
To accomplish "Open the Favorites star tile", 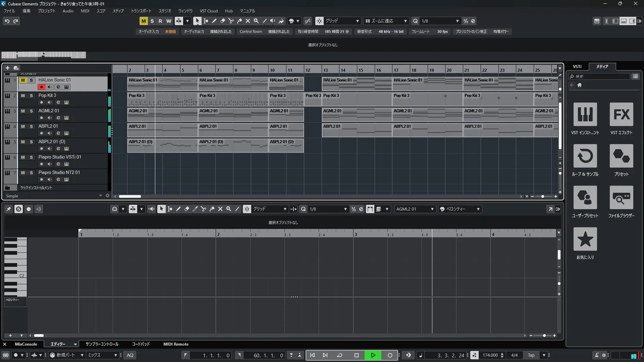I will point(585,239).
